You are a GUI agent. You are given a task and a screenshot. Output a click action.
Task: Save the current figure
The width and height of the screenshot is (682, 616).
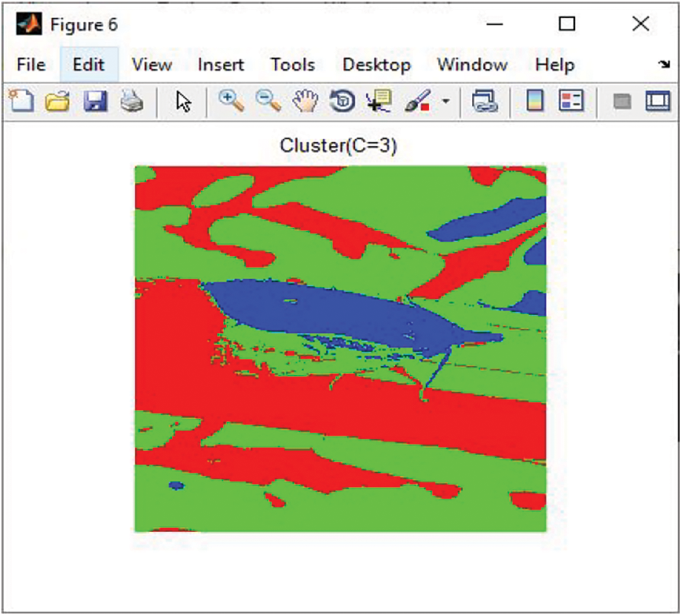click(95, 100)
